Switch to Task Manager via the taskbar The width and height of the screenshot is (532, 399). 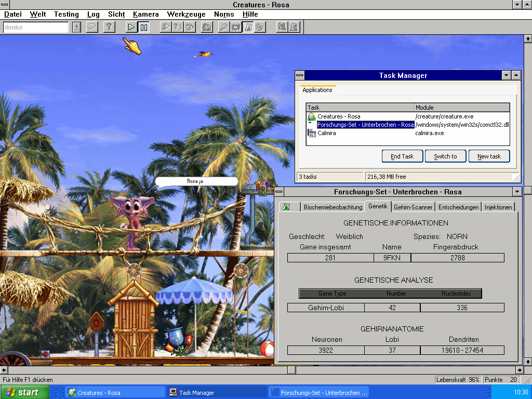click(x=217, y=393)
